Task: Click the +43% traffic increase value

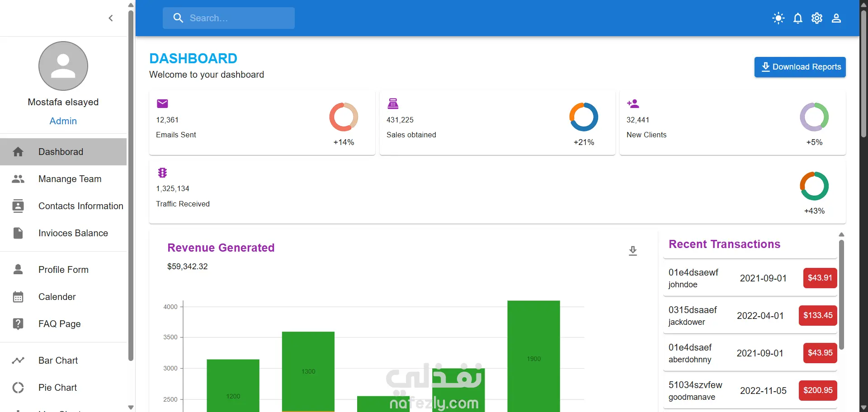Action: coord(814,211)
